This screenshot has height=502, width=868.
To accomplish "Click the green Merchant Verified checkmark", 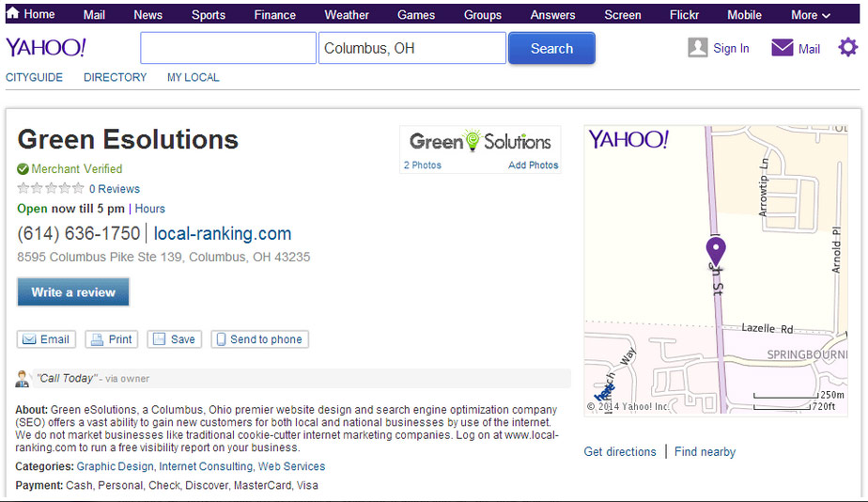I will point(23,169).
